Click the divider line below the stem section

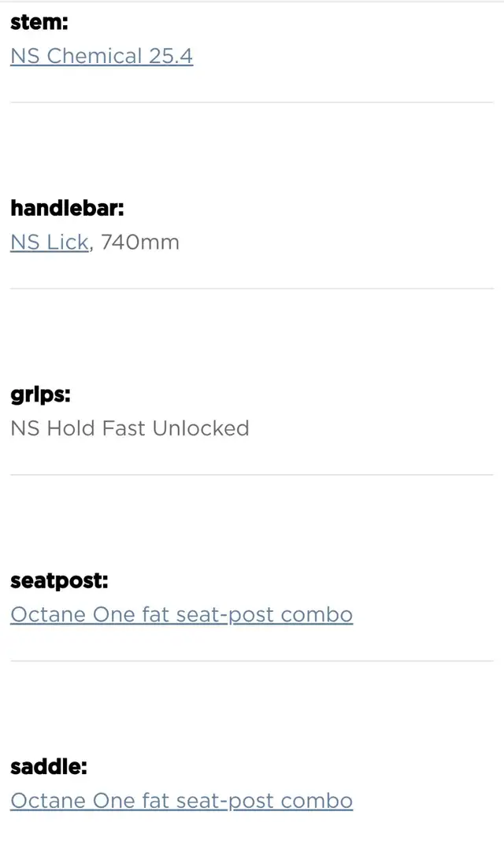[x=251, y=102]
